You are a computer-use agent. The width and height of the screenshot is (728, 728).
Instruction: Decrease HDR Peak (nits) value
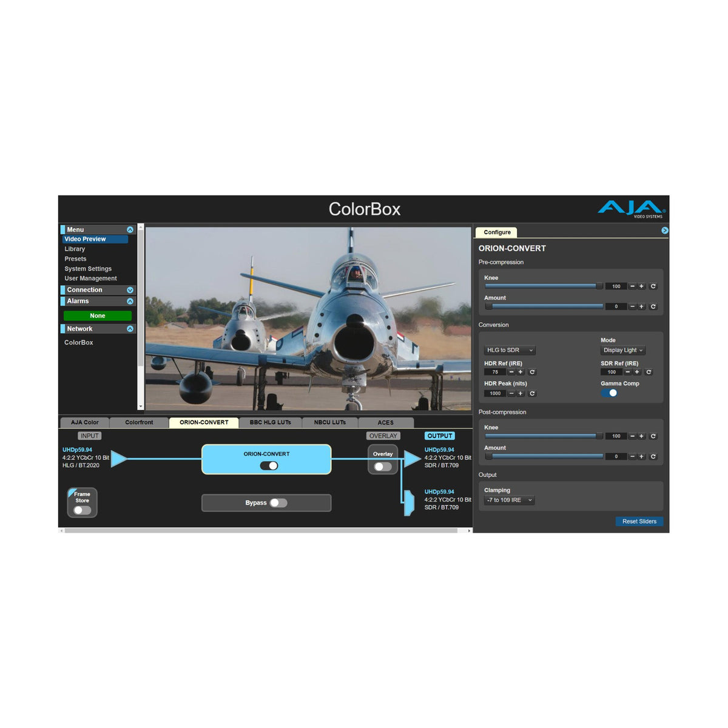click(x=511, y=394)
